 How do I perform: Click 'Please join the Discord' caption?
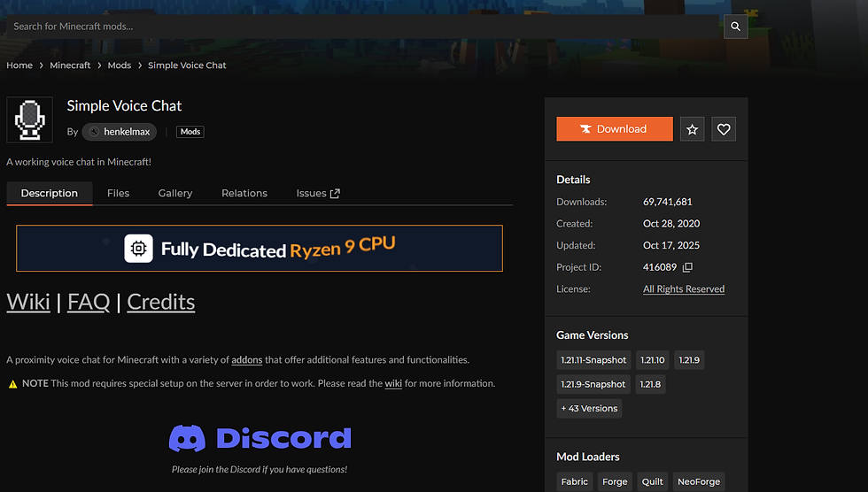(x=260, y=469)
